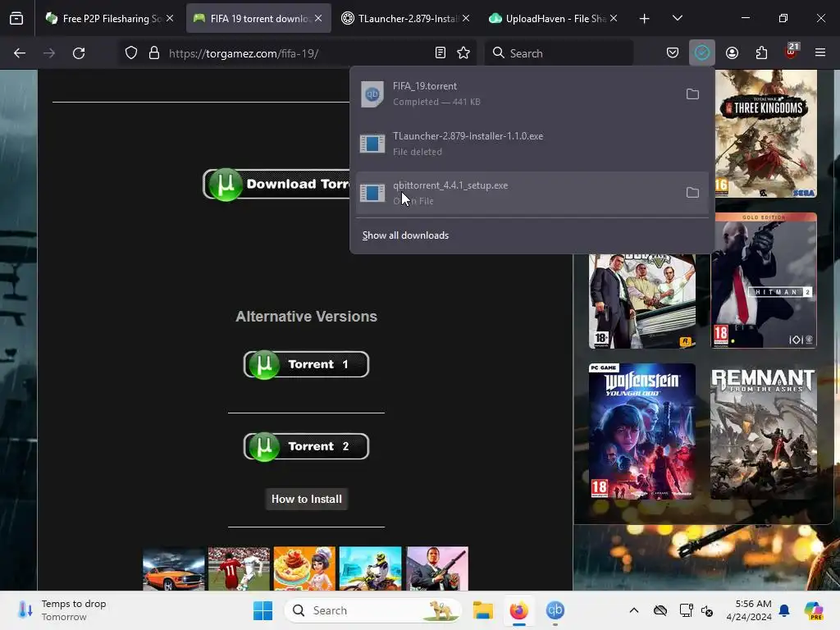
Task: Open the soccer players game thumbnail
Action: point(239,568)
